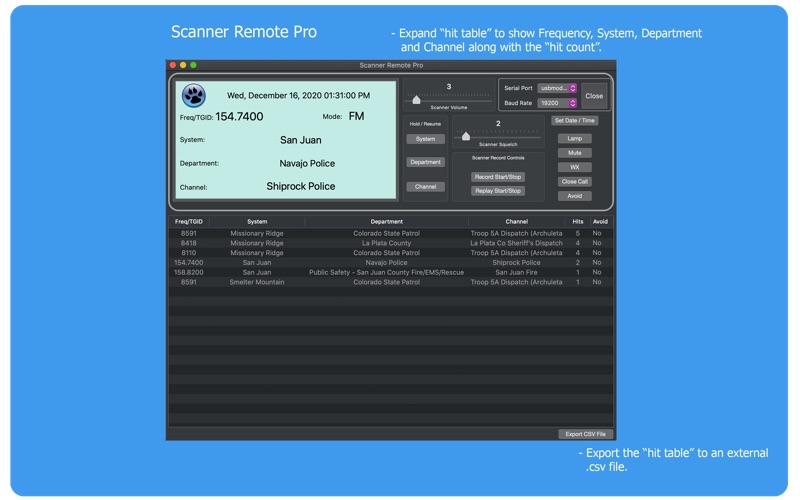Click the 154.7400 frequency value in display
The image size is (800, 500).
(x=239, y=117)
